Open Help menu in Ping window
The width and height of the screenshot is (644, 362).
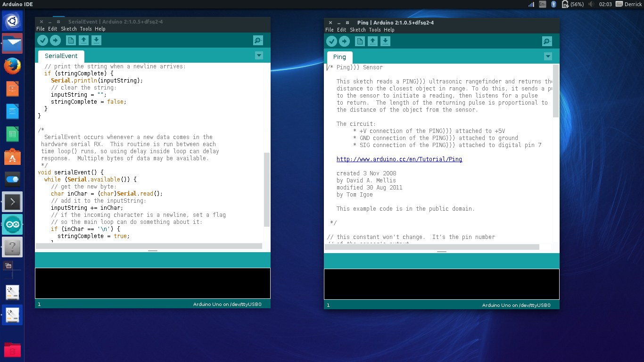(389, 30)
